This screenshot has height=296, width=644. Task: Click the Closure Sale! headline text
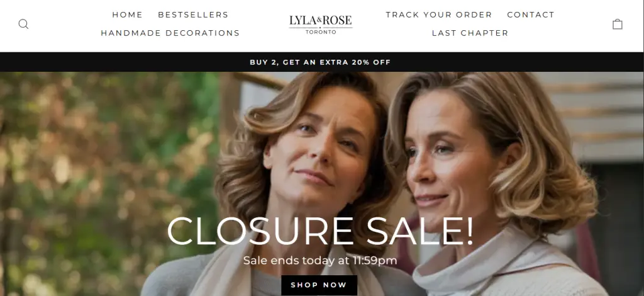[x=320, y=231]
